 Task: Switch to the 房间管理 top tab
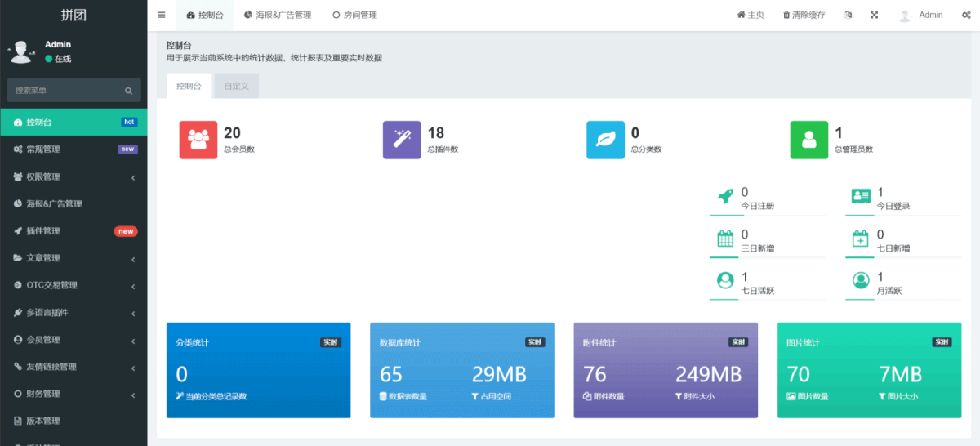[354, 15]
